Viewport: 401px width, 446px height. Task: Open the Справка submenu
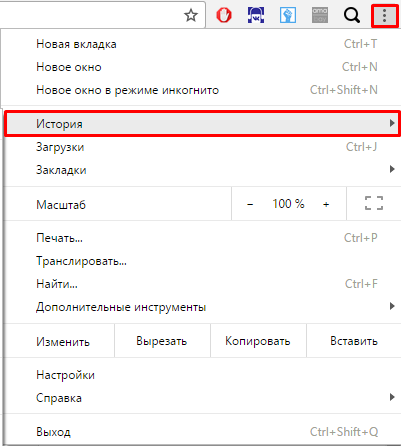tap(203, 398)
